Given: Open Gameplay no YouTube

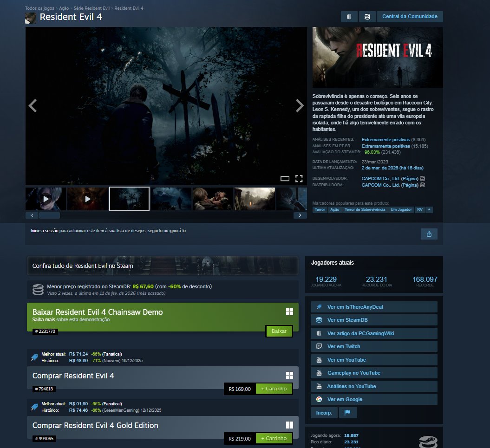Looking at the screenshot, I should (374, 373).
